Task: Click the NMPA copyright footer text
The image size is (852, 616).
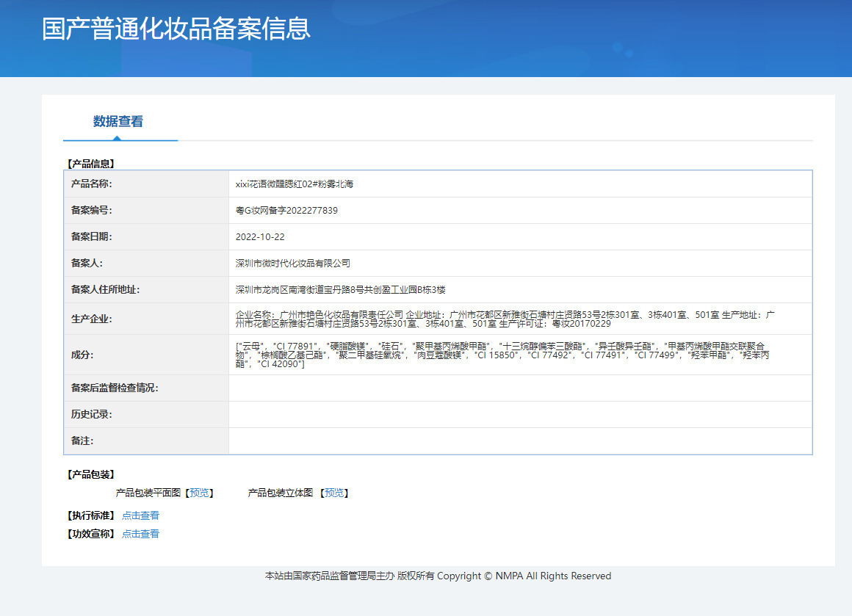Action: [438, 576]
